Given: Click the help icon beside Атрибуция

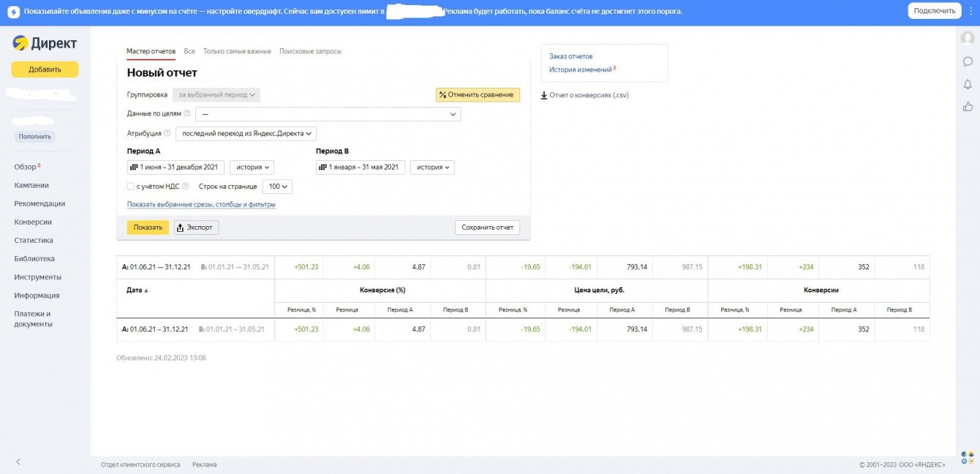Looking at the screenshot, I should pyautogui.click(x=167, y=134).
